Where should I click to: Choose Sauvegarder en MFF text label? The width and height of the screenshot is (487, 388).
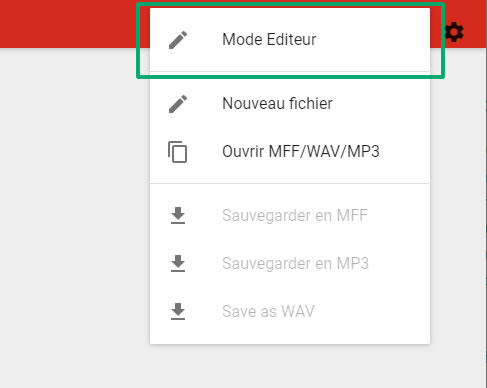tap(295, 216)
